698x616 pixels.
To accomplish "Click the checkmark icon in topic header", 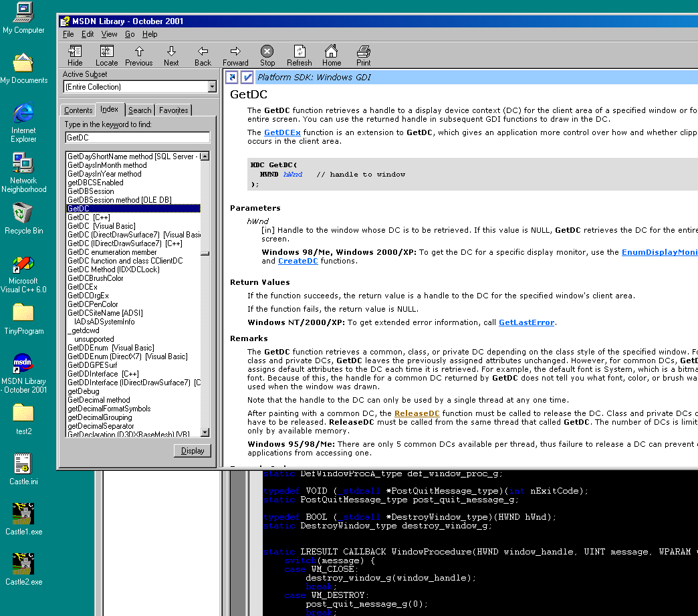I will [247, 77].
